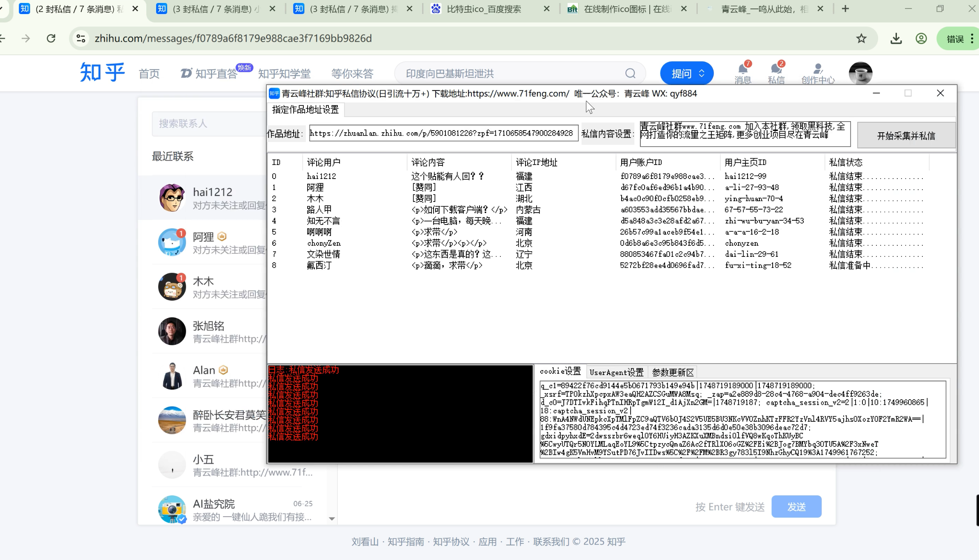
Task: Open the 私信 messages icon
Action: (776, 72)
